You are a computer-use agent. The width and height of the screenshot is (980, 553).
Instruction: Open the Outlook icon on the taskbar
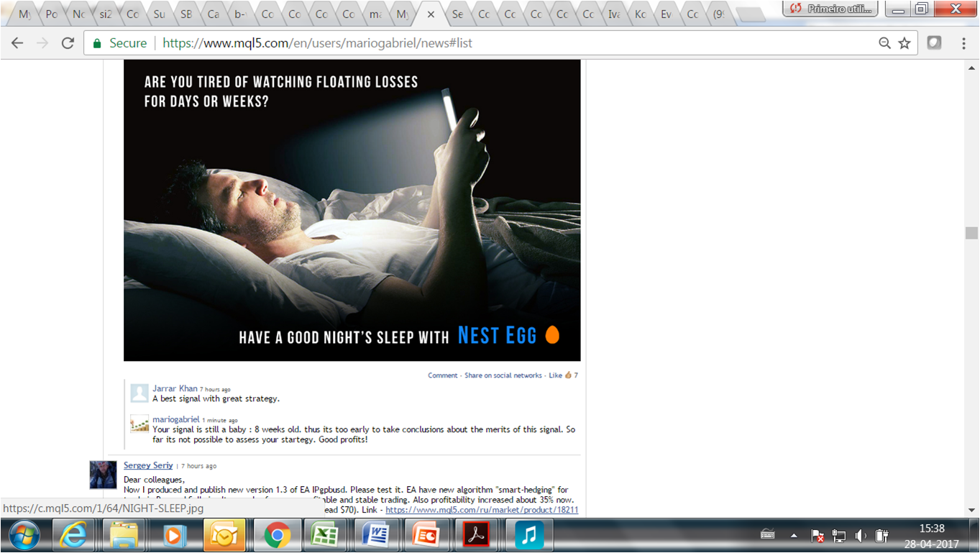(x=224, y=536)
